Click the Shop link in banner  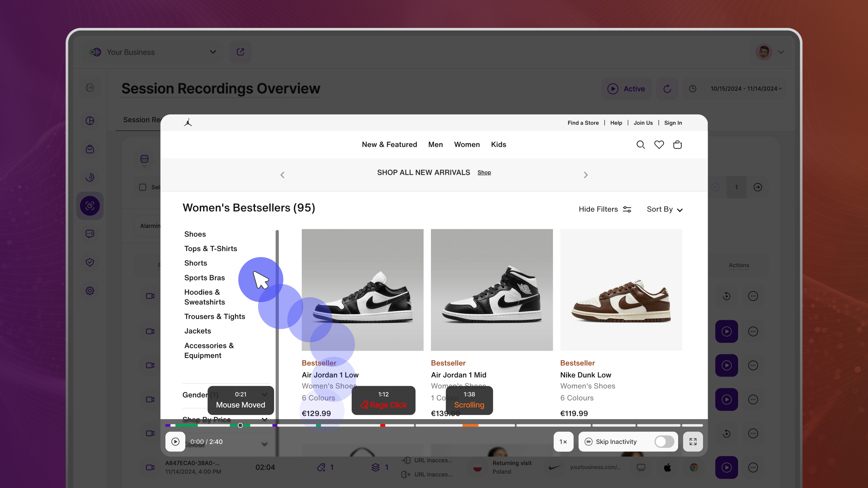484,172
